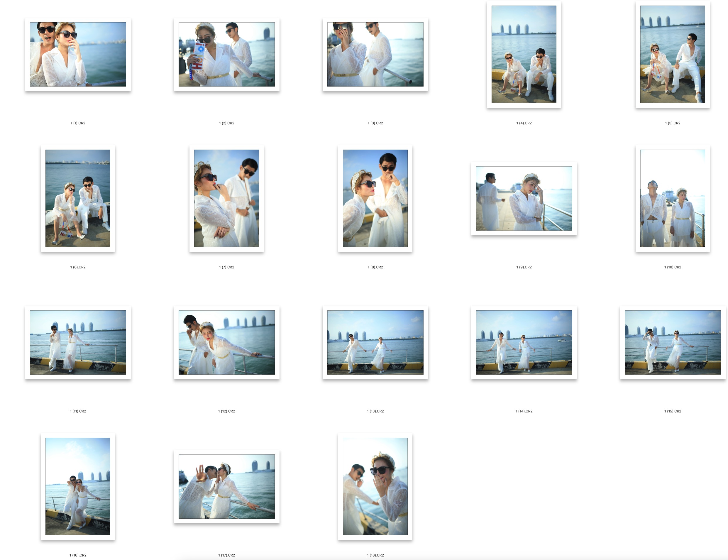Select the 1 (6).CR2 photo
The height and width of the screenshot is (560, 728).
coord(78,198)
